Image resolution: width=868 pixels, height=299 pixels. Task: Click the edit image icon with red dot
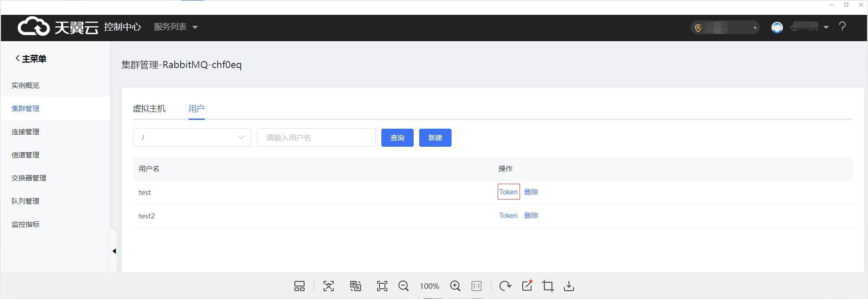click(527, 286)
